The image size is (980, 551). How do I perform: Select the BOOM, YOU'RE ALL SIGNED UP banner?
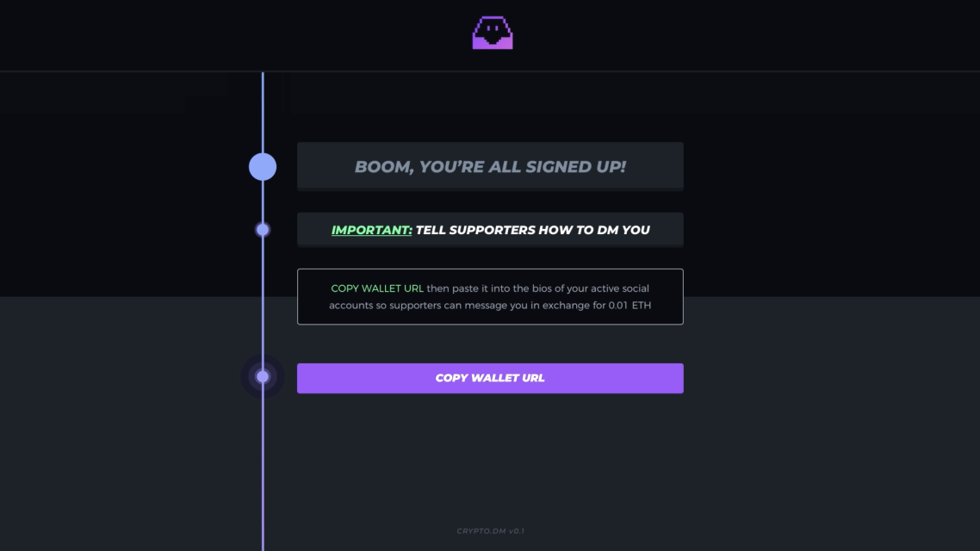(x=490, y=165)
